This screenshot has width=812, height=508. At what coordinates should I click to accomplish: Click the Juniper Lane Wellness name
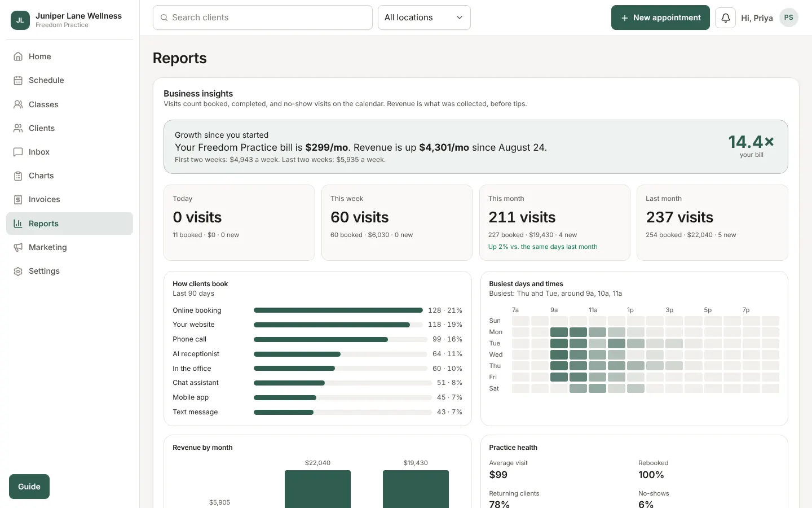[x=78, y=16]
